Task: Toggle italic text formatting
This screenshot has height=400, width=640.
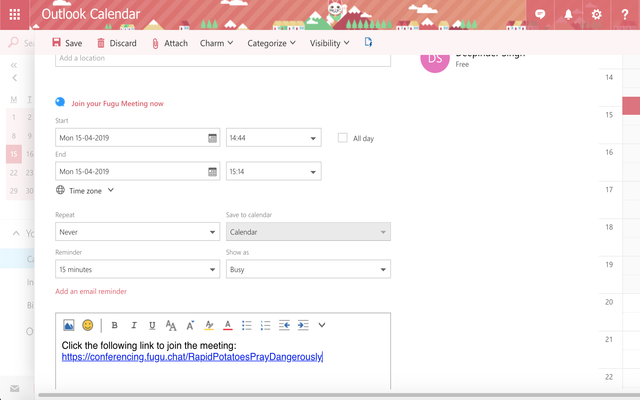Action: pos(133,325)
